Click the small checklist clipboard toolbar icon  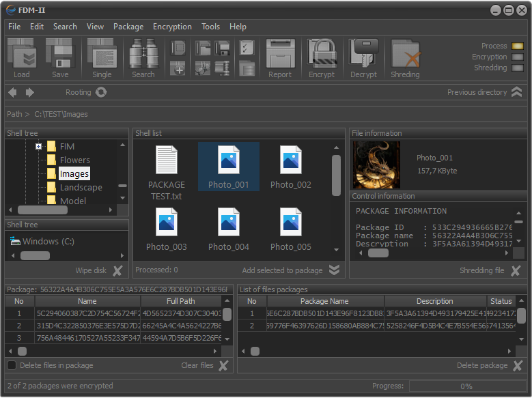click(x=247, y=48)
